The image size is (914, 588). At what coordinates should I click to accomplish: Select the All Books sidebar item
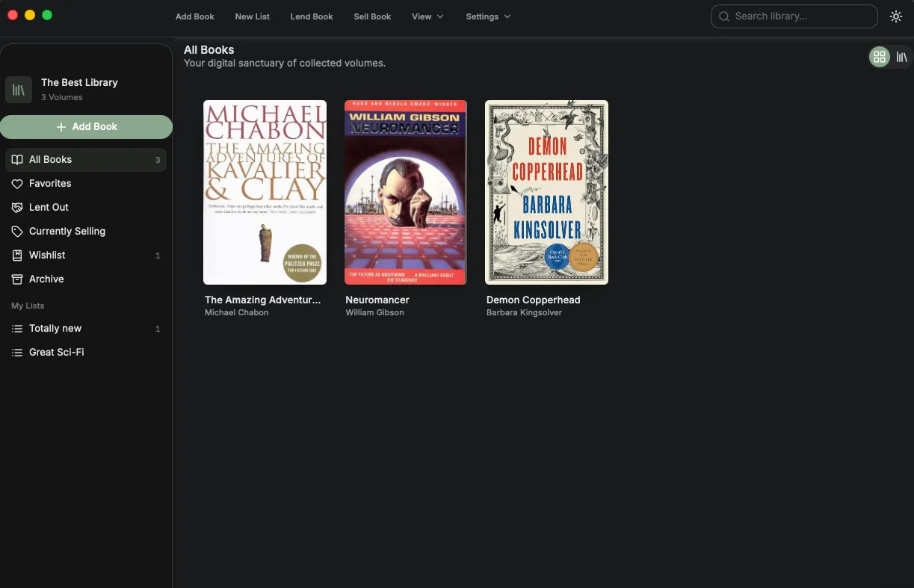point(86,160)
